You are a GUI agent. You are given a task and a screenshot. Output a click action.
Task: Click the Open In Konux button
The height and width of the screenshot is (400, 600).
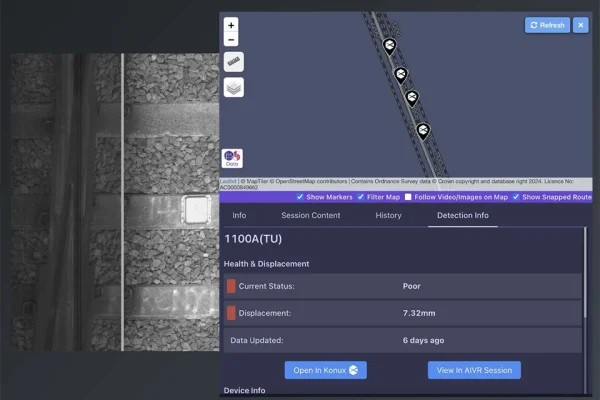(325, 370)
